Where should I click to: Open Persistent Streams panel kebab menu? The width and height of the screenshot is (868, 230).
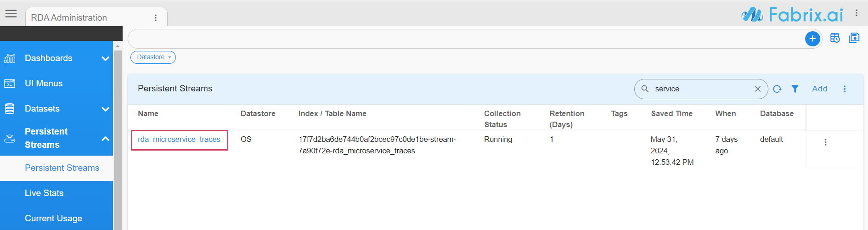(845, 89)
